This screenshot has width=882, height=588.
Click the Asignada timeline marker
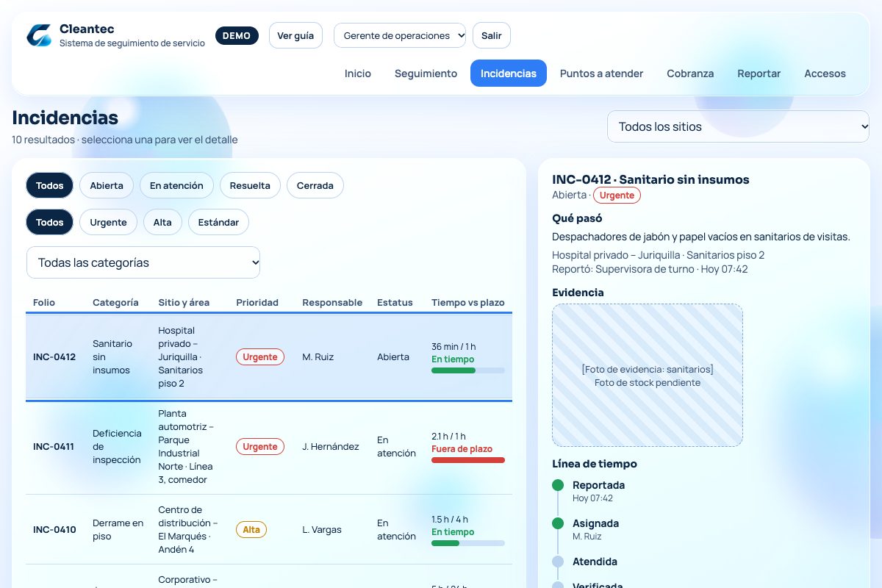558,523
